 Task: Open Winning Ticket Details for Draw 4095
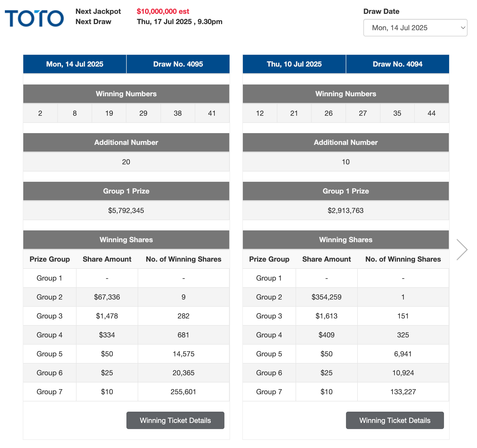tap(175, 420)
